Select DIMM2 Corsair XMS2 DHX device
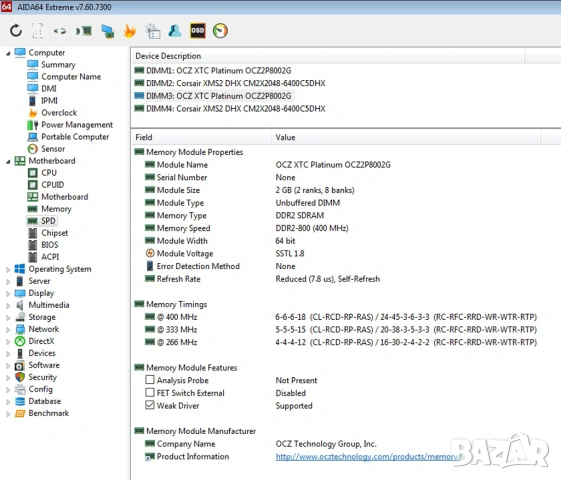Image resolution: width=561 pixels, height=480 pixels. coord(230,83)
